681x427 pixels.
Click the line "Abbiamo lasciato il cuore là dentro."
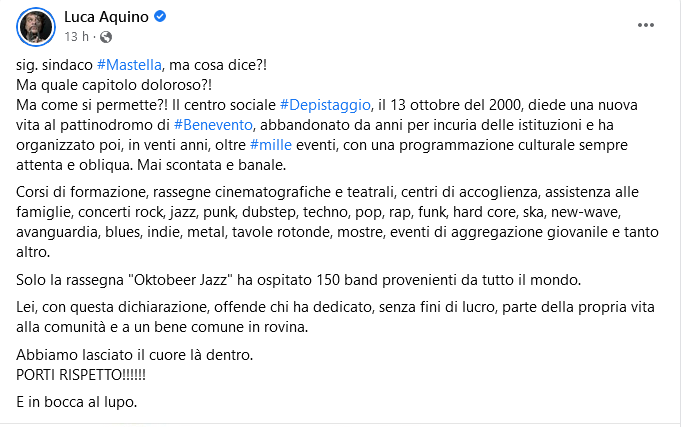tap(135, 355)
